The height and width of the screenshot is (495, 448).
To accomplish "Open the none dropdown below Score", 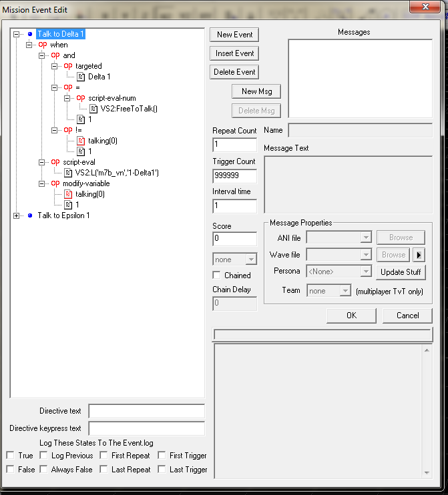I will point(251,260).
